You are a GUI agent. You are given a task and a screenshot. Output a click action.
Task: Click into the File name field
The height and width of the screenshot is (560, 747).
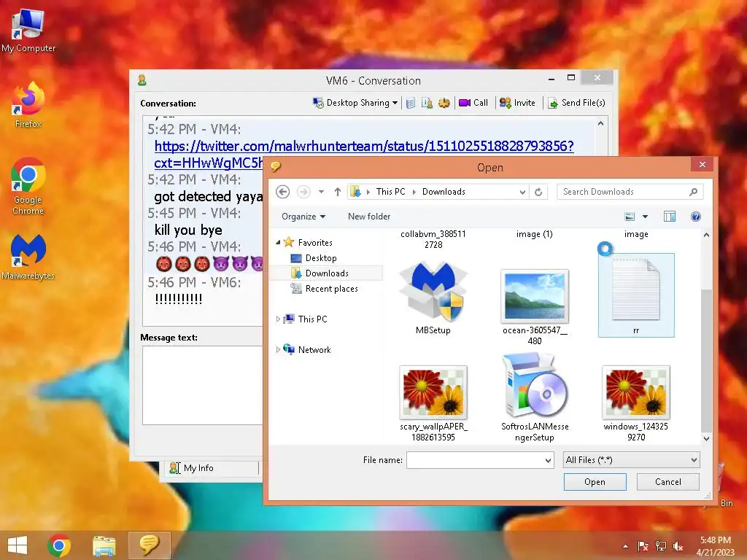coord(475,460)
